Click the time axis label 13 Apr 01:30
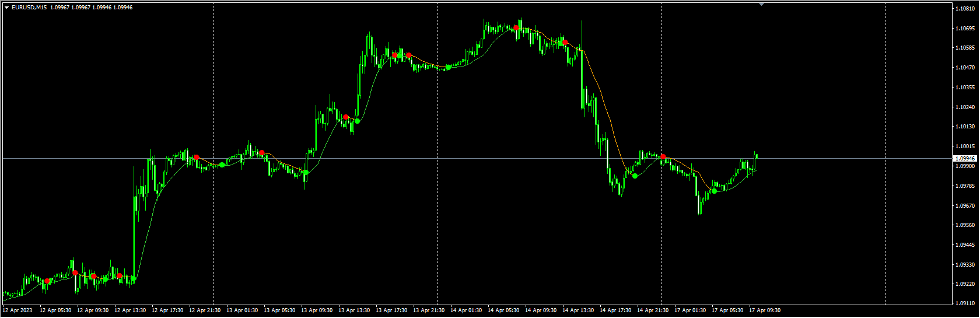The image size is (980, 318). pos(242,310)
